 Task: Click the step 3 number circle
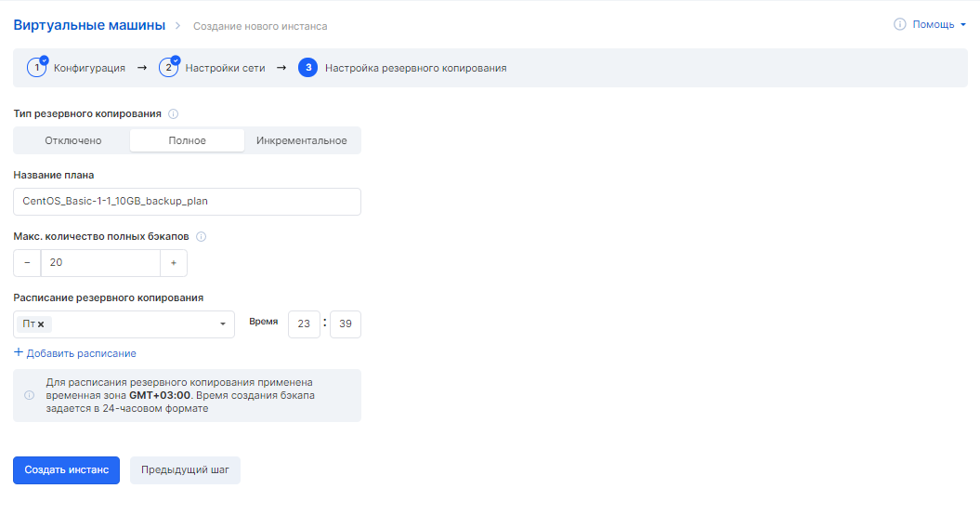[307, 68]
